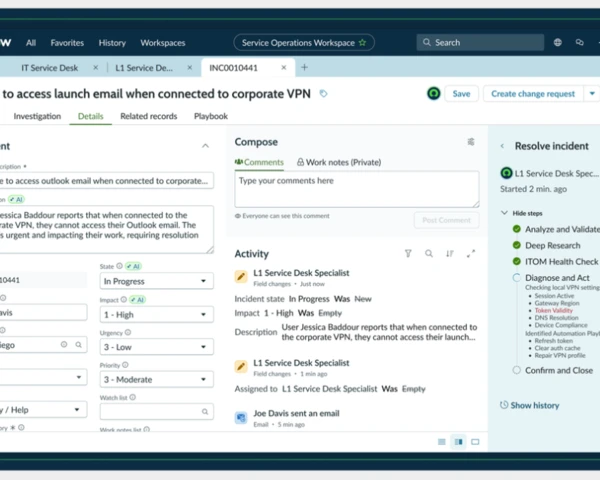Click the Priority field info icon

pos(125,365)
